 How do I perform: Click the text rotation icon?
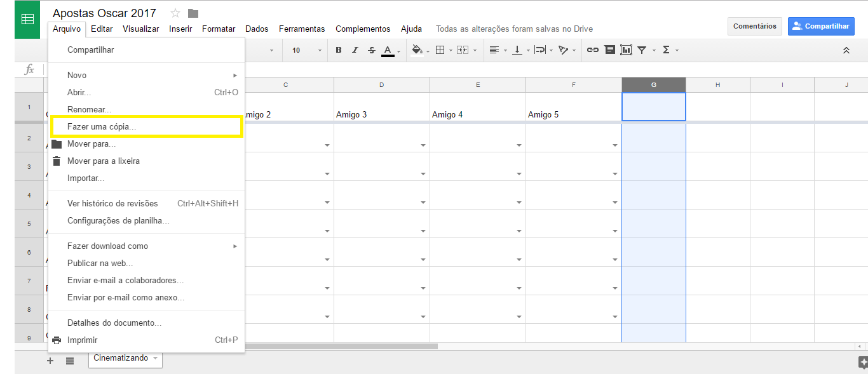point(563,50)
